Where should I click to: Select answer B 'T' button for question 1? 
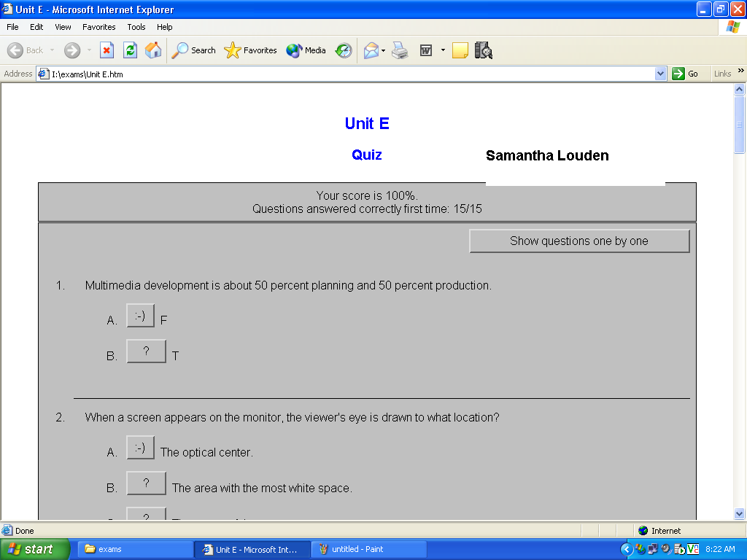pos(146,351)
